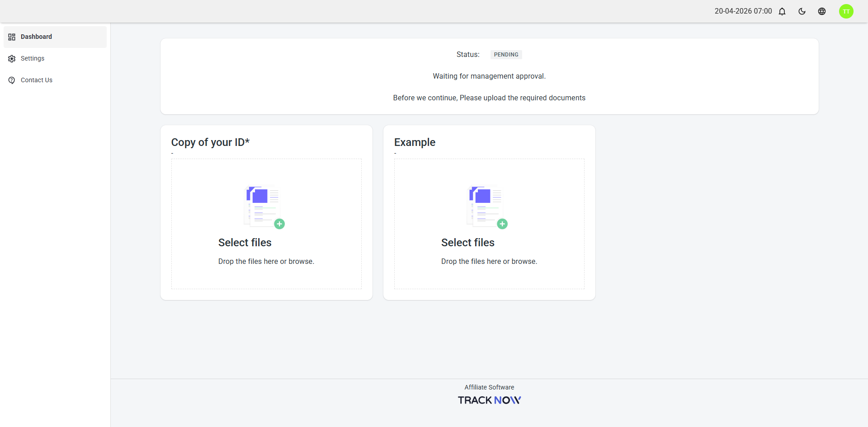Open the green user avatar menu
The width and height of the screenshot is (868, 427).
[x=846, y=11]
